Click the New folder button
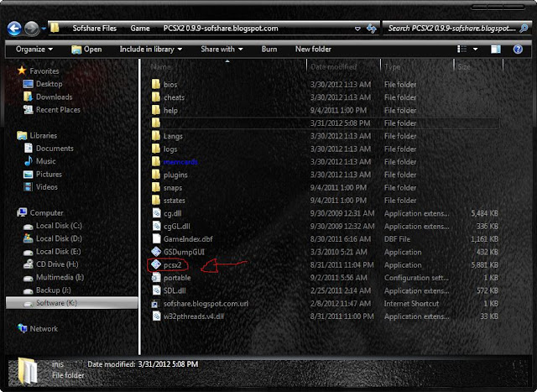 [313, 49]
